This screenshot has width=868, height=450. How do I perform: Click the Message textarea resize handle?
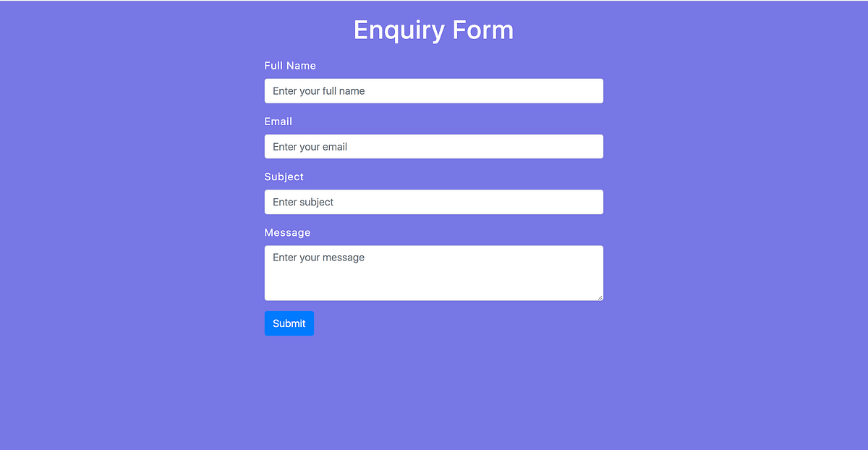[x=600, y=297]
